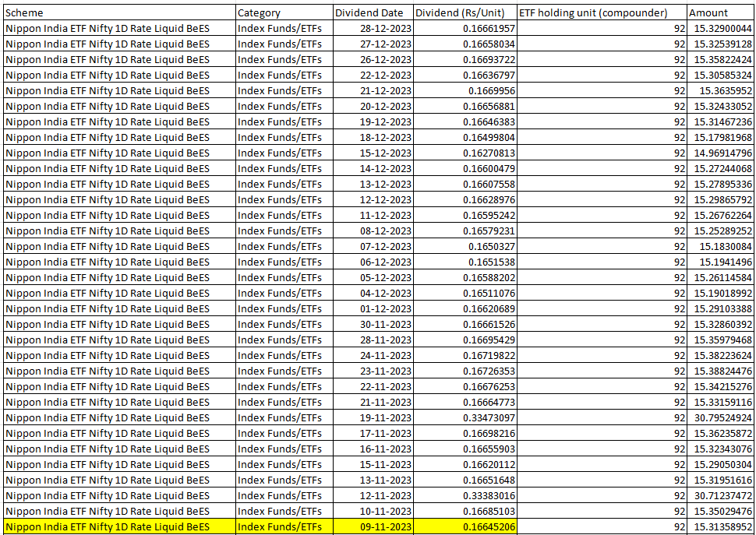Click the date cell 30-11-2023

(373, 324)
